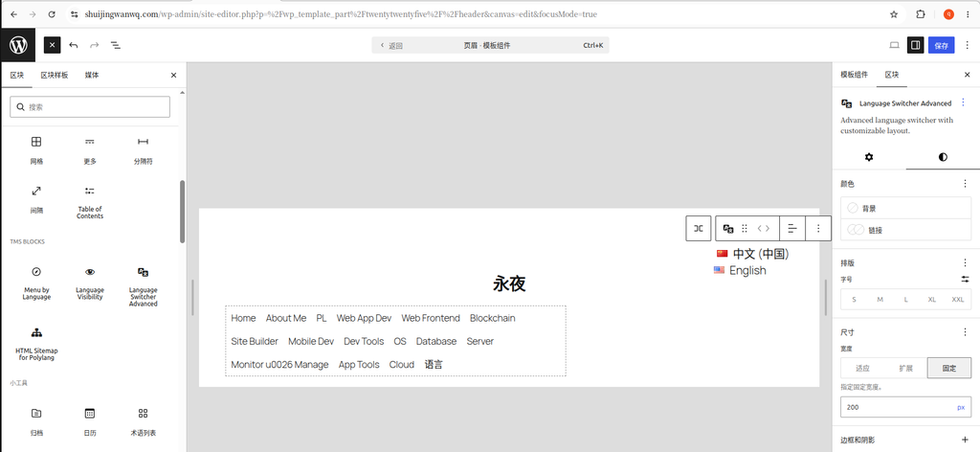
Task: Close the settings sidebar
Action: (x=967, y=75)
